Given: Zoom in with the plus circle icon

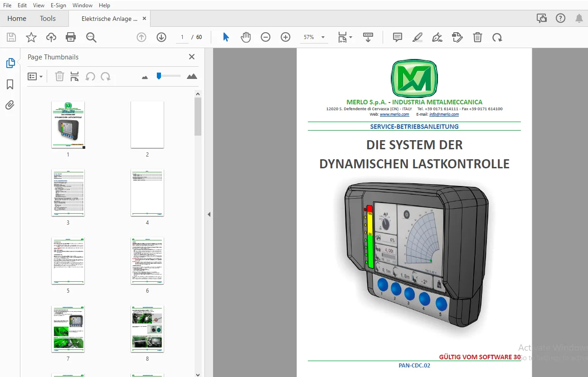Looking at the screenshot, I should (x=286, y=37).
